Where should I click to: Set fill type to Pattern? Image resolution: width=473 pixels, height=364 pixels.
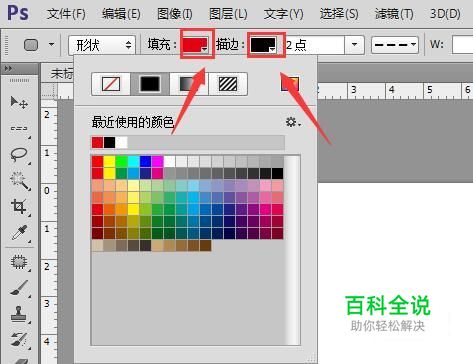point(228,84)
